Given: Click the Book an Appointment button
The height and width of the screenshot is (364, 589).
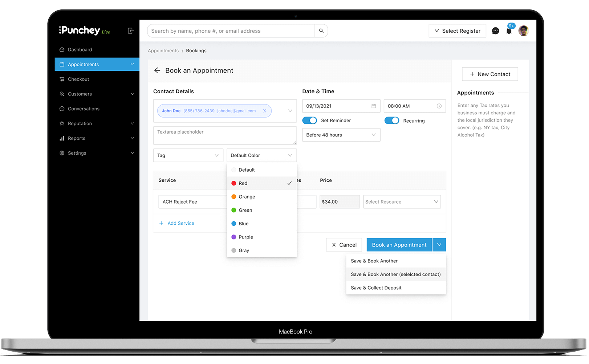Looking at the screenshot, I should pyautogui.click(x=399, y=245).
